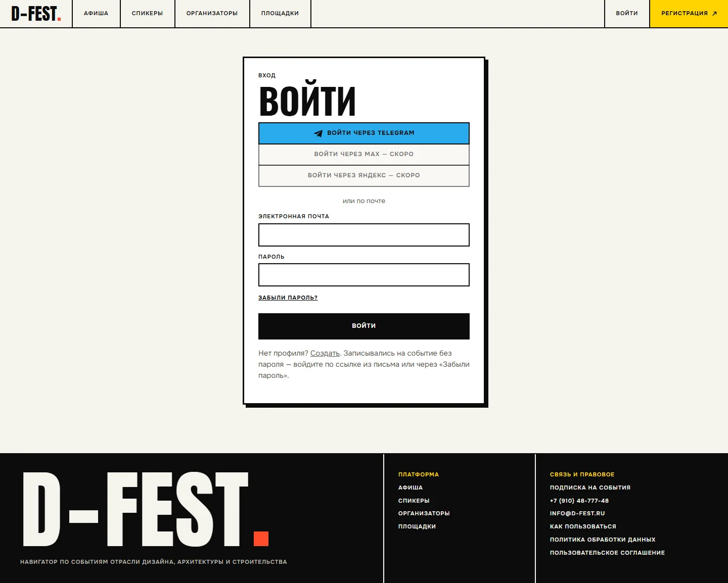Viewport: 728px width, 583px height.
Task: Focus the Электронная почта input field
Action: [x=364, y=235]
